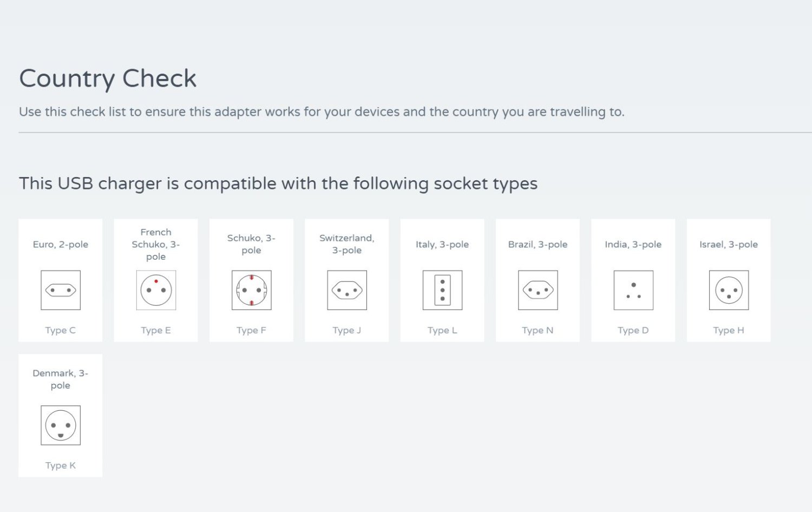Click the 'Type D' label under India
812x512 pixels.
[x=633, y=330]
